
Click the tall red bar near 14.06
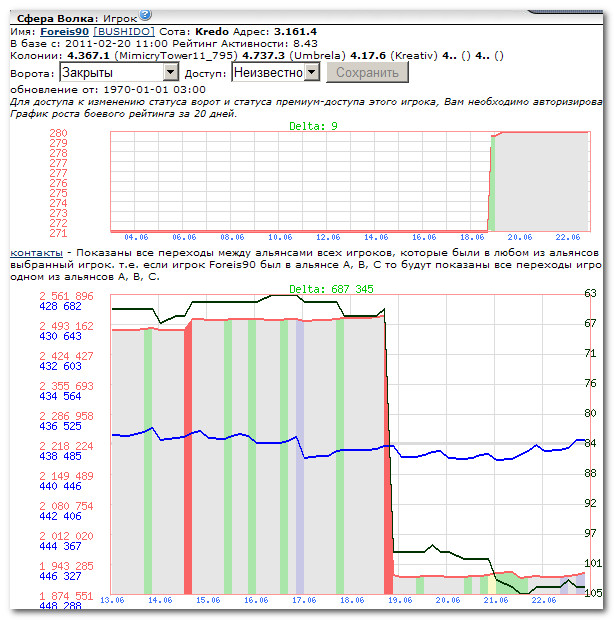pyautogui.click(x=188, y=457)
